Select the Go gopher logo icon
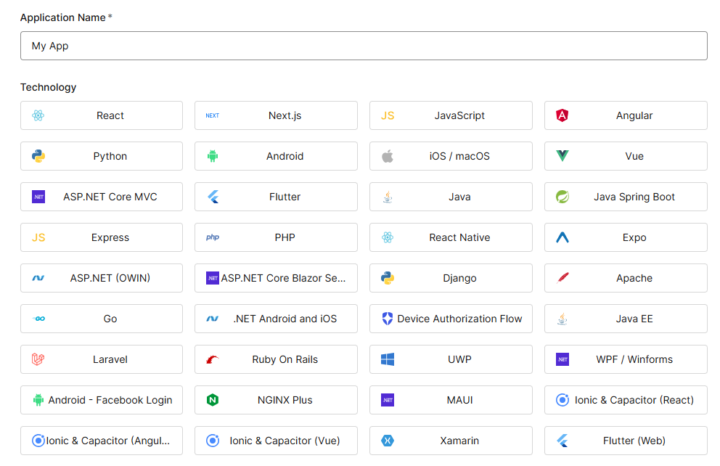The width and height of the screenshot is (720, 466). (39, 319)
